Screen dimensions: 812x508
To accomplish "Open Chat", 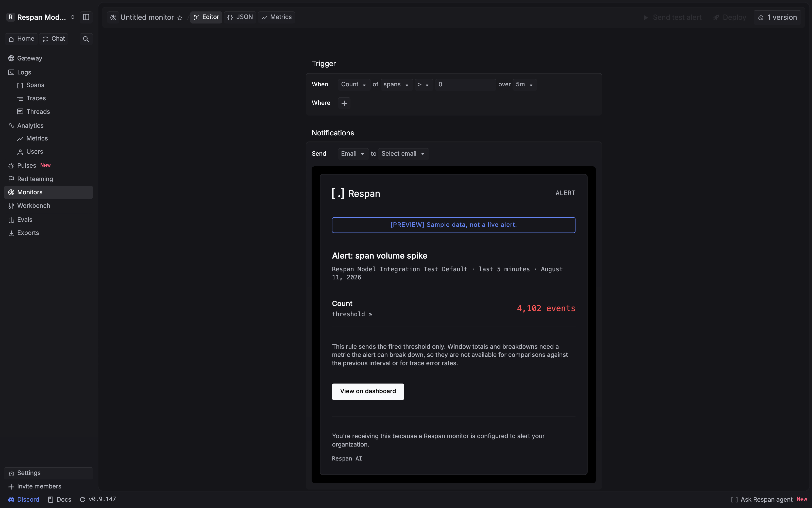I will [54, 39].
